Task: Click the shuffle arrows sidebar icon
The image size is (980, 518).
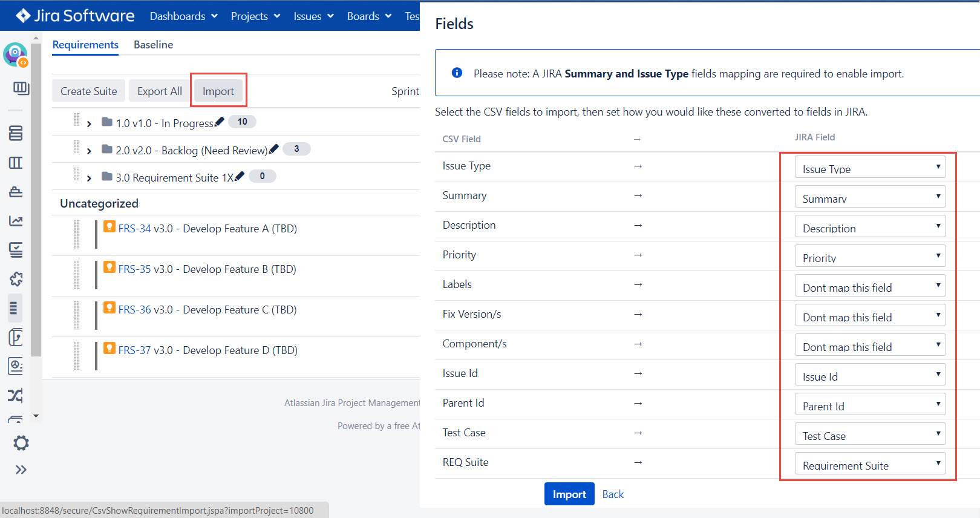Action: [16, 396]
